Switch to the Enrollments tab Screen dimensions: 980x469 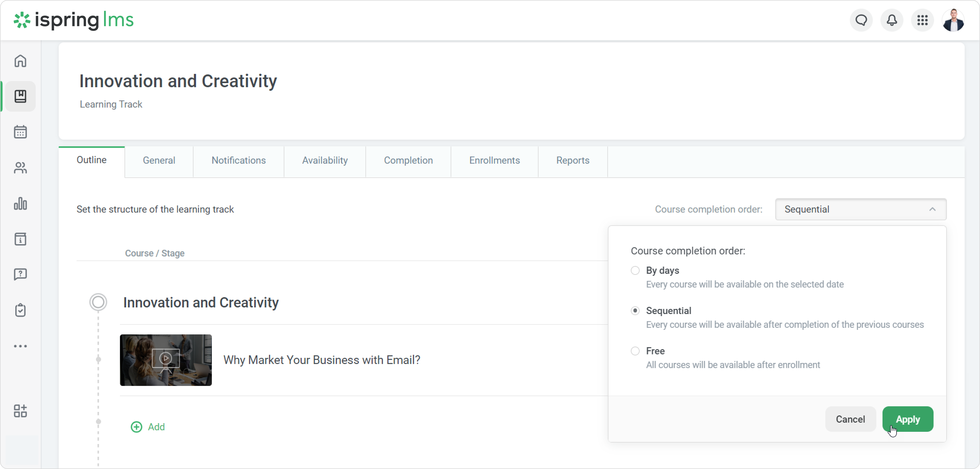pyautogui.click(x=494, y=160)
